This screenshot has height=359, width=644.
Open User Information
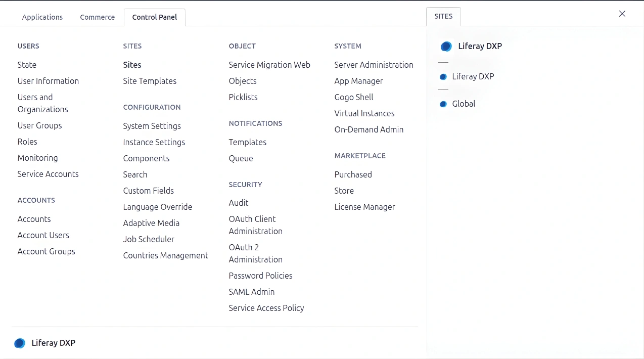point(48,81)
